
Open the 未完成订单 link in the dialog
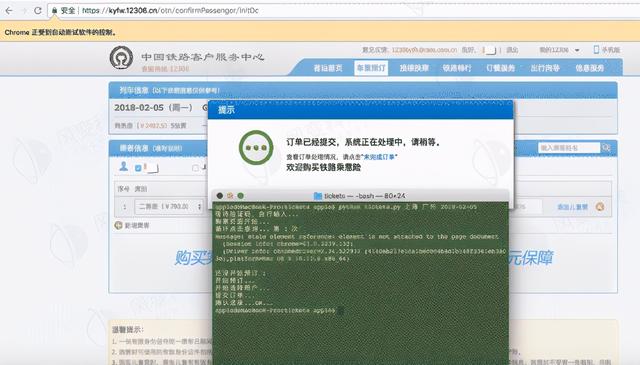click(379, 157)
